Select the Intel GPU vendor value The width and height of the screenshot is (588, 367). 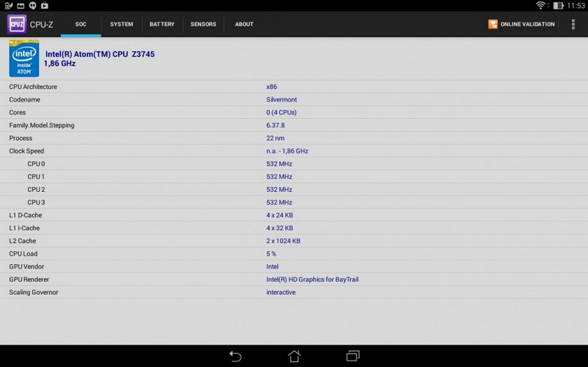coord(272,266)
